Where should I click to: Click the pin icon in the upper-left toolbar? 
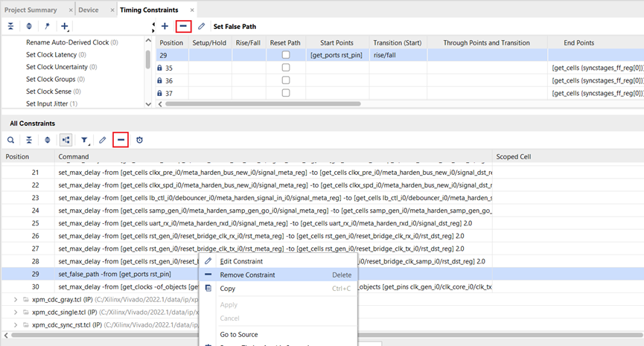(x=47, y=26)
